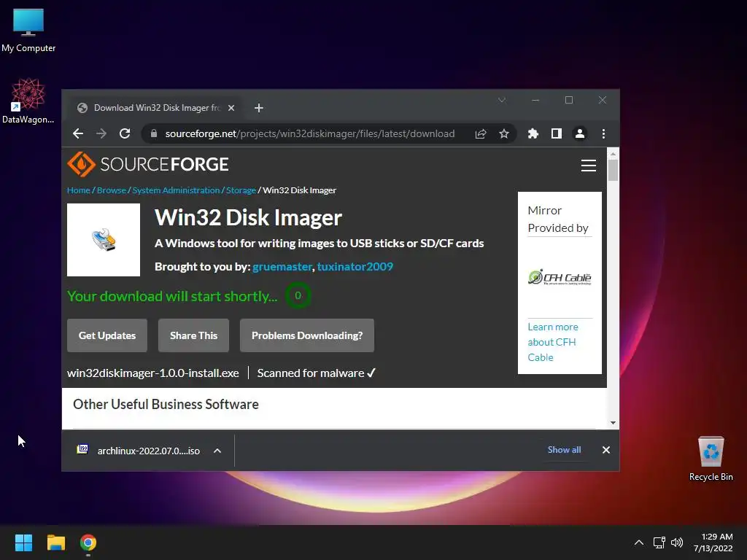This screenshot has width=747, height=560.
Task: Open the archlinux iso download item
Action: 138,451
